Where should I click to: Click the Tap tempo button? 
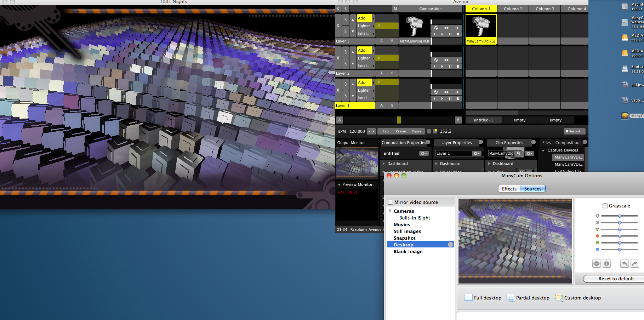click(x=386, y=131)
